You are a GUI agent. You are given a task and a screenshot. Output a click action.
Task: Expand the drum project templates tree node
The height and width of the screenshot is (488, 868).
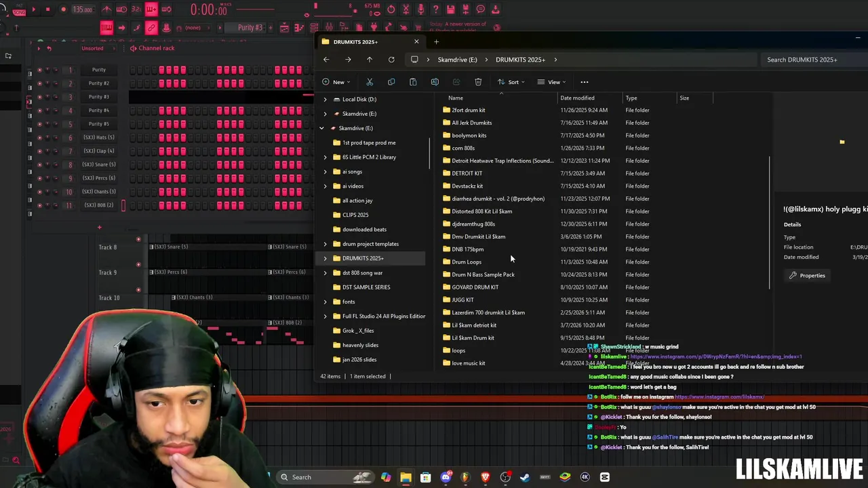tap(325, 244)
